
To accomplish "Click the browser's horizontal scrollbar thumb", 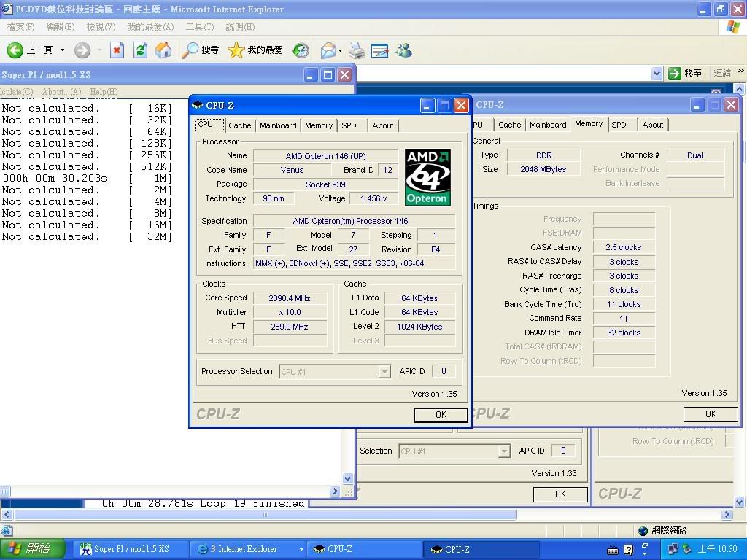I will [x=265, y=515].
